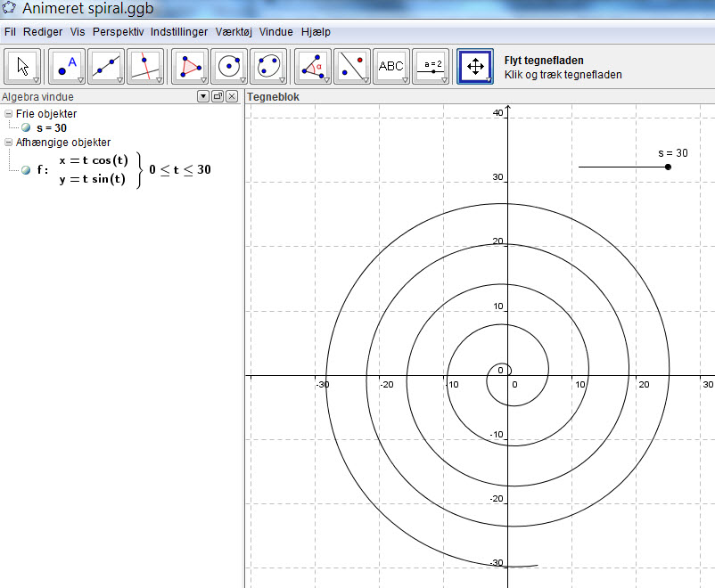Click the slider s handle point
This screenshot has width=715, height=588.
tap(668, 167)
